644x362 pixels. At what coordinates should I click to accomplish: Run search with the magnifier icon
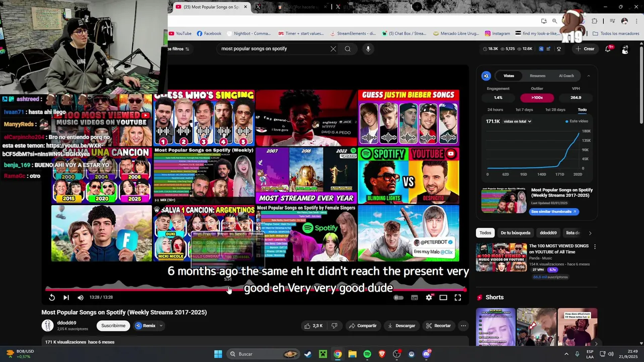click(348, 49)
